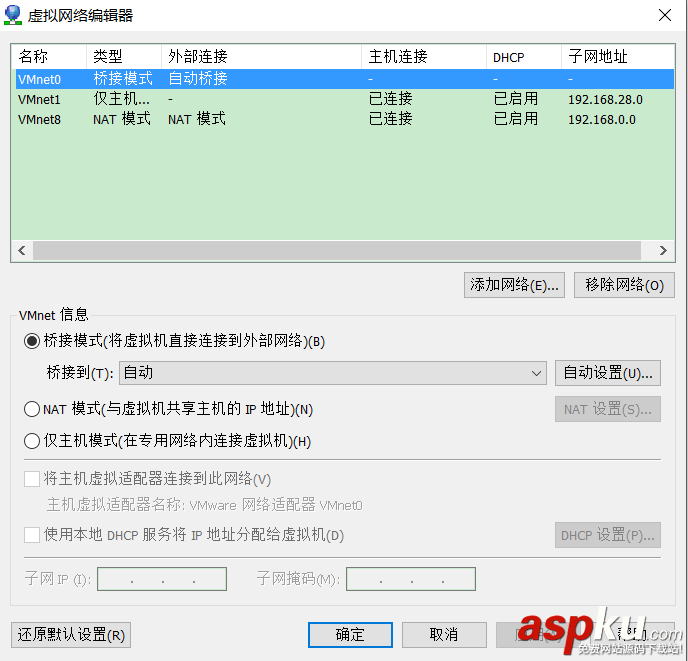Select the VMnet0 network row
Screen dimensions: 688x661
click(x=344, y=79)
